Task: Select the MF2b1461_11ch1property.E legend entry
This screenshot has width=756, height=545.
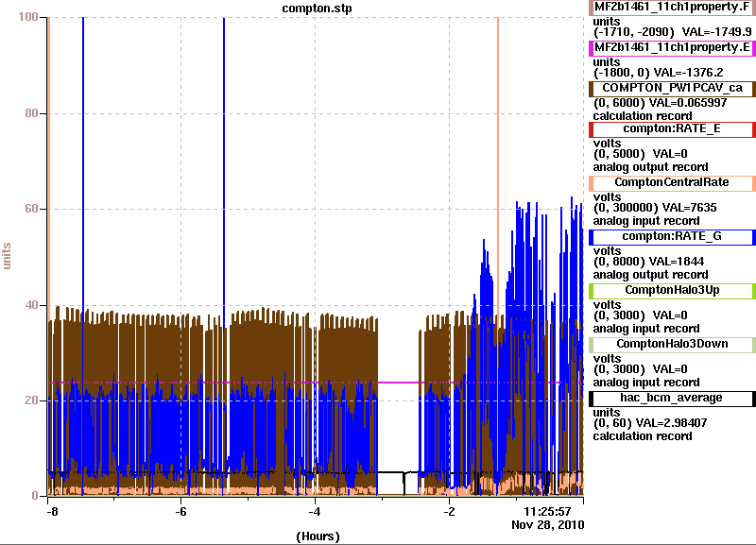Action: click(672, 48)
